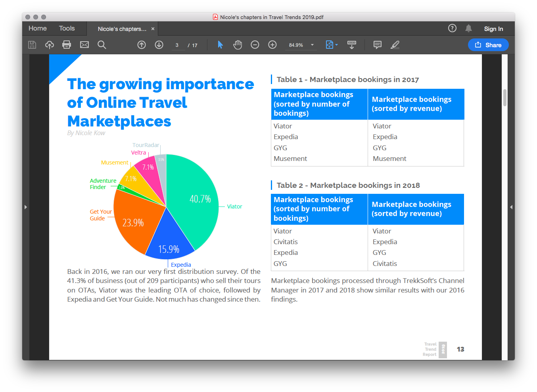
Task: Switch to the Home tab
Action: tap(38, 29)
